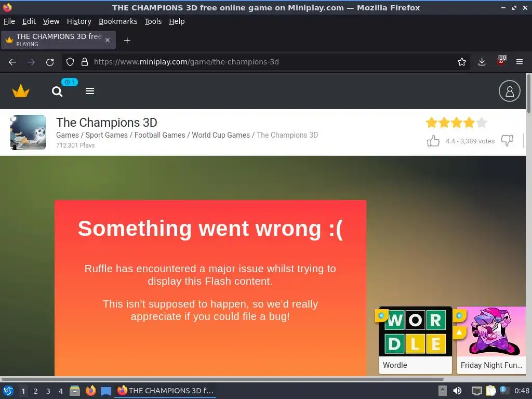
Task: Open the update notifier tray icon
Action: (504, 391)
